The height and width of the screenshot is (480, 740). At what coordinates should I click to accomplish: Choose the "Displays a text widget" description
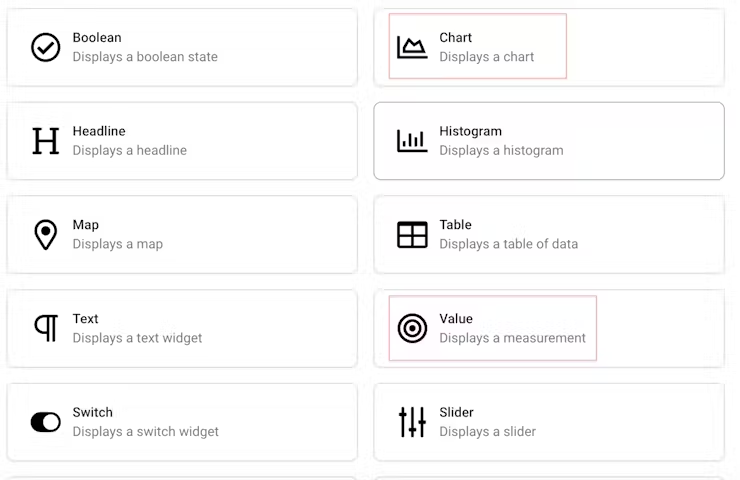[x=137, y=338]
